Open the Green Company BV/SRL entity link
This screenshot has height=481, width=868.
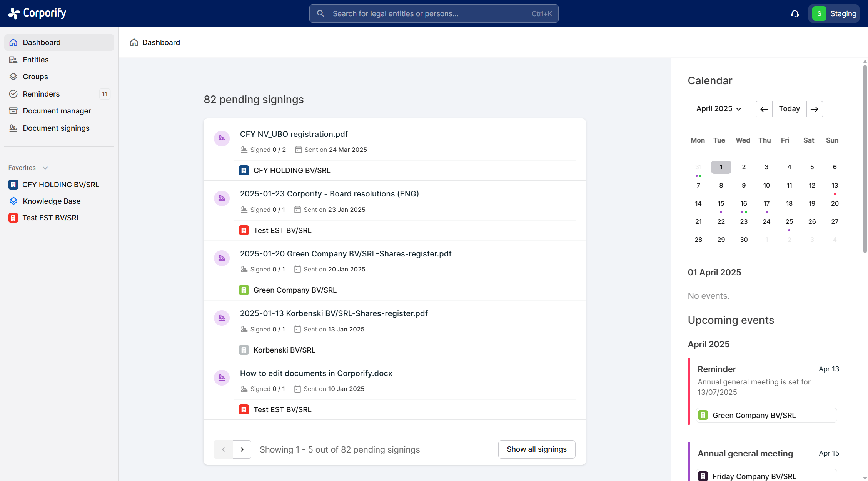(x=295, y=290)
